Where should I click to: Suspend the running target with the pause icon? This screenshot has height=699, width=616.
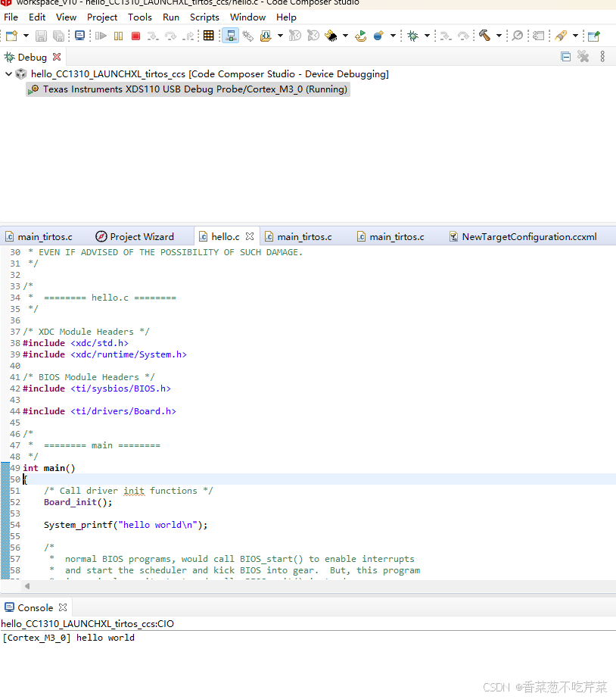tap(119, 36)
